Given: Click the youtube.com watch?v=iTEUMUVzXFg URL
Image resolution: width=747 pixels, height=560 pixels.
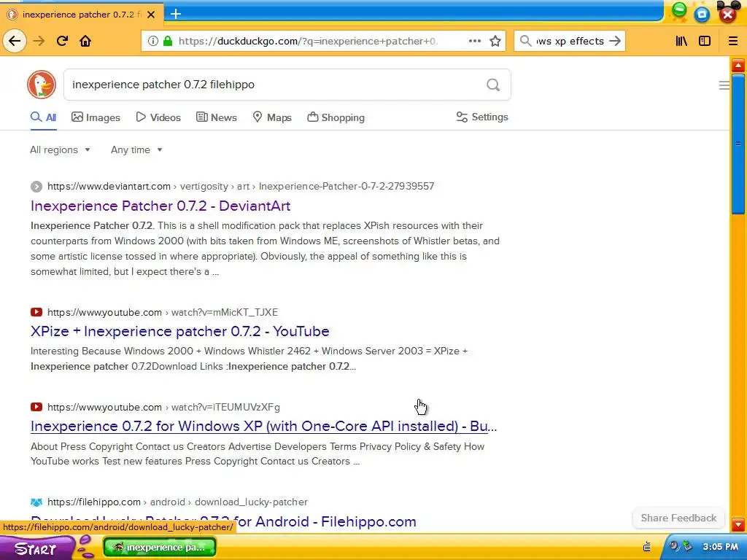Looking at the screenshot, I should coord(163,407).
